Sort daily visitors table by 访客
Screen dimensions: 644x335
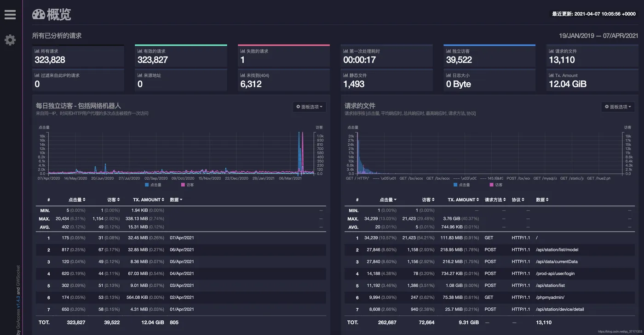click(x=114, y=200)
